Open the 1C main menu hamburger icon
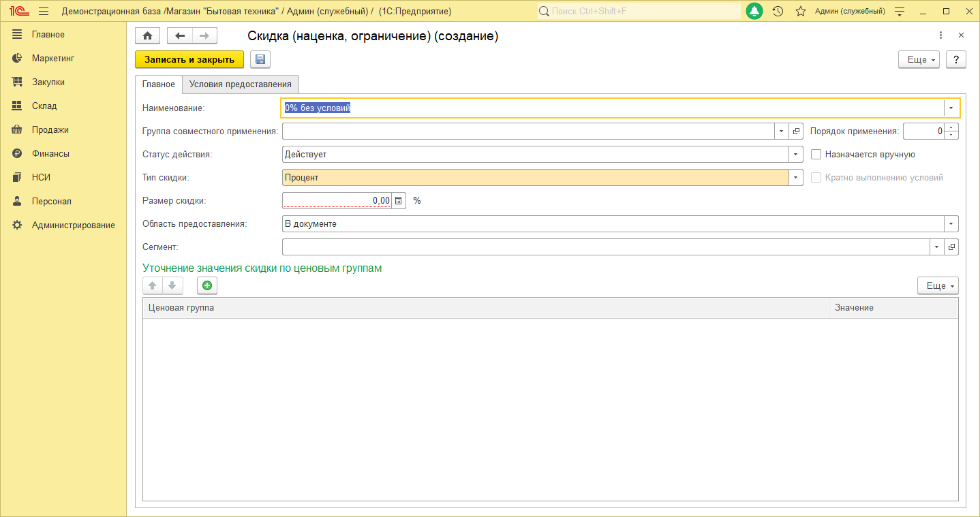The image size is (980, 517). point(44,12)
